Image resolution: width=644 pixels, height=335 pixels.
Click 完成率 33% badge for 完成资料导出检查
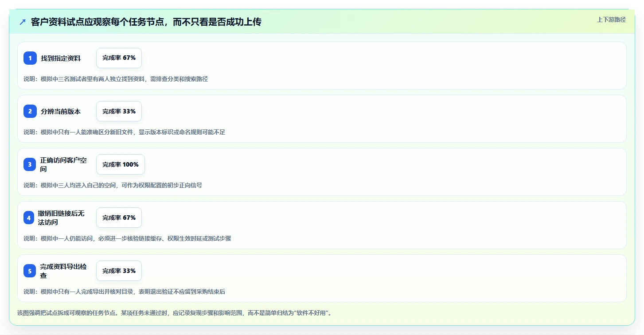119,271
